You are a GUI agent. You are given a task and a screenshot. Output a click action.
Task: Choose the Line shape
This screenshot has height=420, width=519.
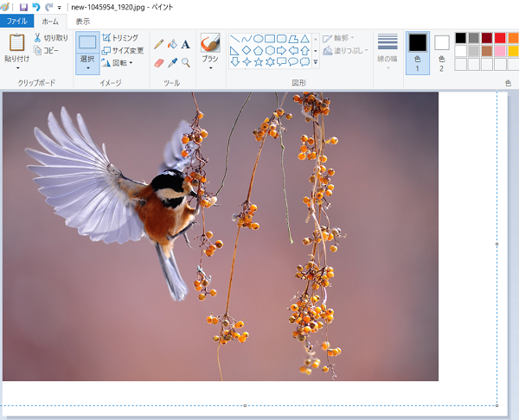coord(234,39)
